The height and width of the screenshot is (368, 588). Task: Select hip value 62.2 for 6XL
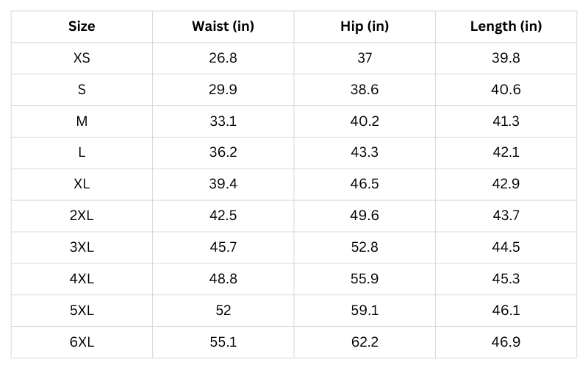pyautogui.click(x=365, y=342)
